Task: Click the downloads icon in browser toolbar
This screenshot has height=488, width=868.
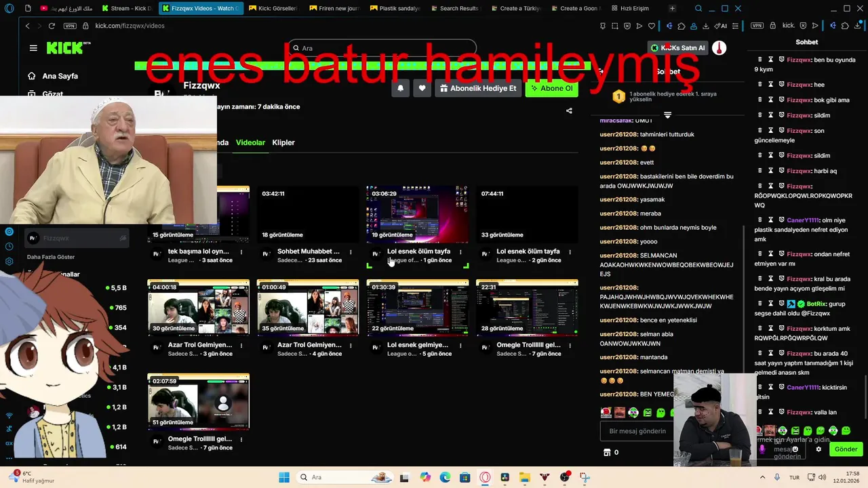Action: point(705,26)
